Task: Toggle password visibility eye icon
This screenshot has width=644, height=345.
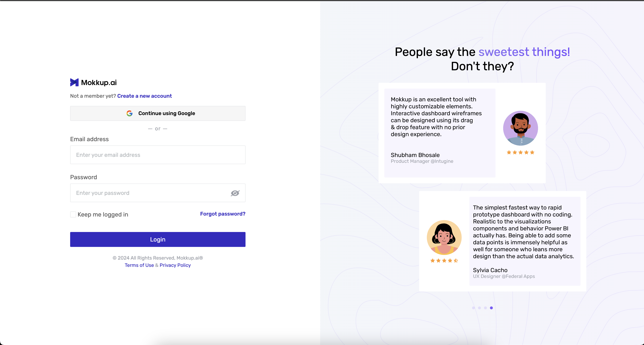Action: coord(235,193)
